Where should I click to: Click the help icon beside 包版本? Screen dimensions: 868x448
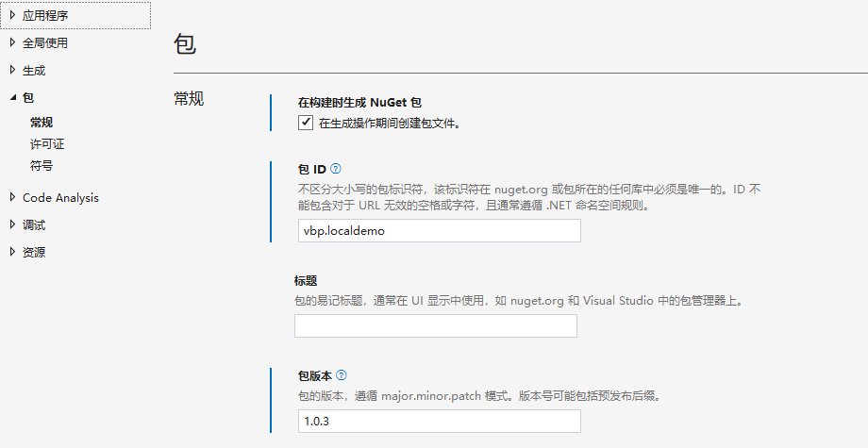pyautogui.click(x=342, y=374)
